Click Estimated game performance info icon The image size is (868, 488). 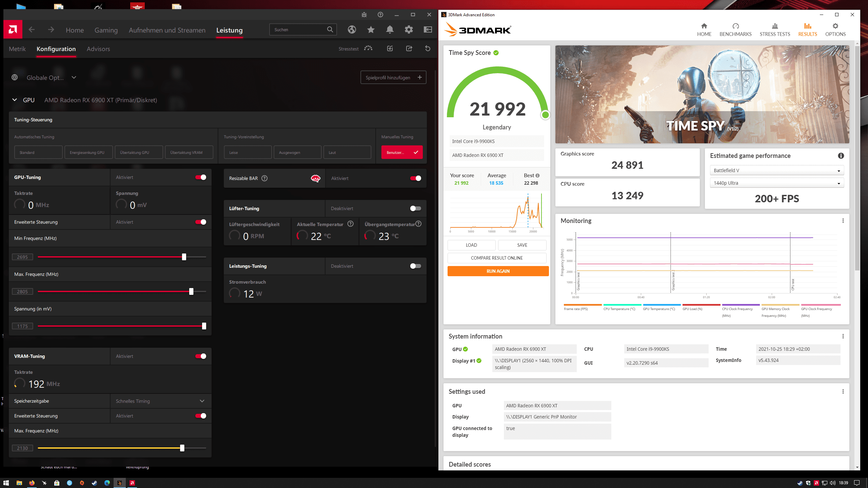coord(841,156)
